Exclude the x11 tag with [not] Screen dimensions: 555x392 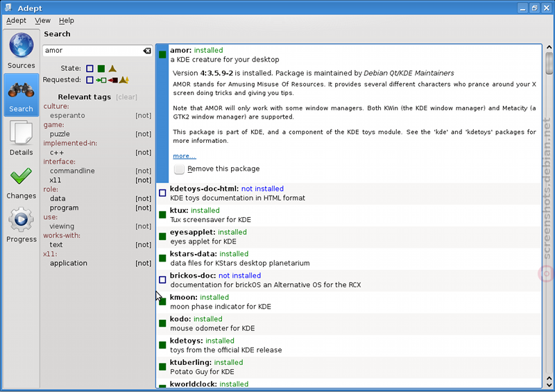(x=144, y=180)
